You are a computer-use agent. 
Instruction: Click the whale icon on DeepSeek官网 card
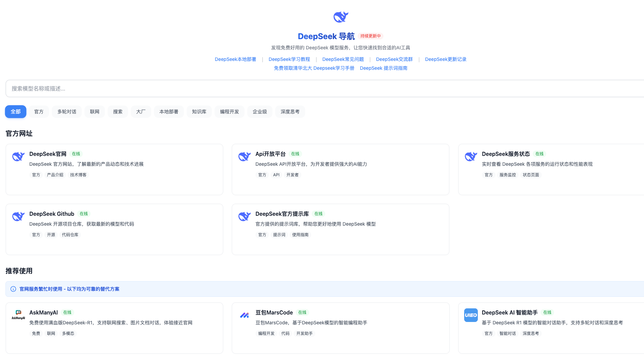(x=18, y=156)
